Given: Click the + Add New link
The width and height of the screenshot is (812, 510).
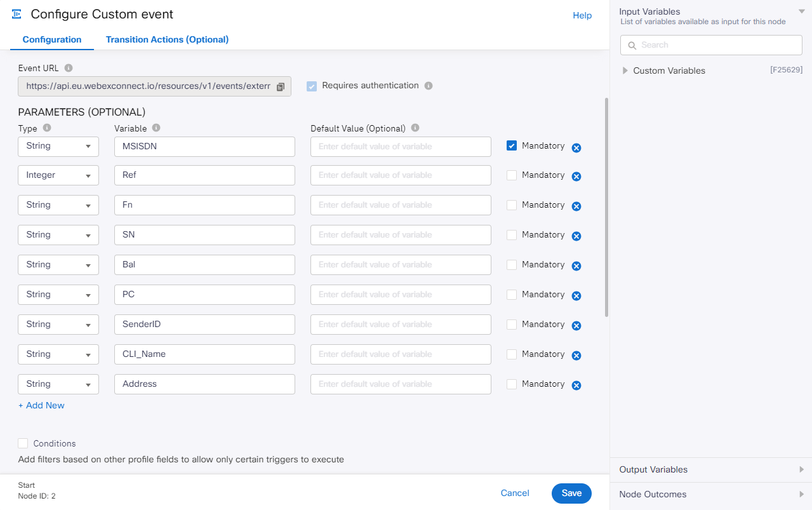Looking at the screenshot, I should click(x=41, y=405).
